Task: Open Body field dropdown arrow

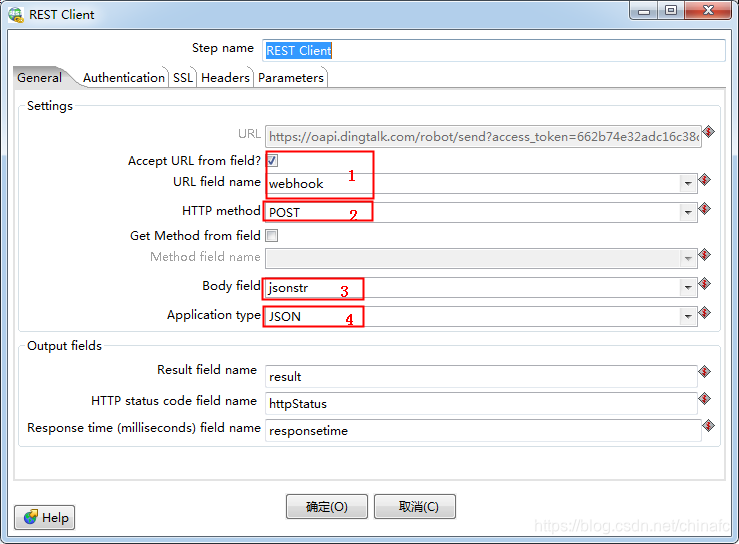Action: coord(688,288)
